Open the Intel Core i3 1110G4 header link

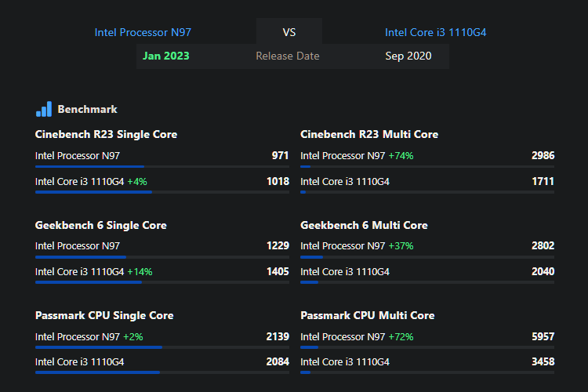click(x=435, y=32)
